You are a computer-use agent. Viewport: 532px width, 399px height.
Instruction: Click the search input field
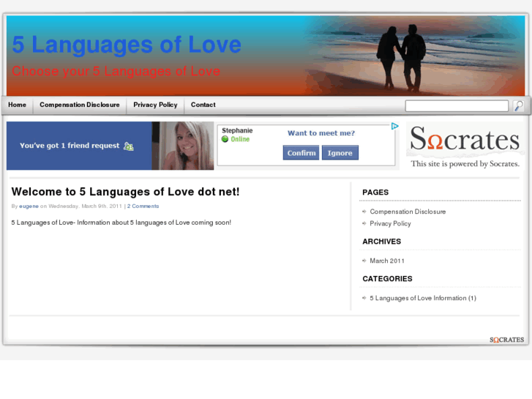(x=457, y=105)
